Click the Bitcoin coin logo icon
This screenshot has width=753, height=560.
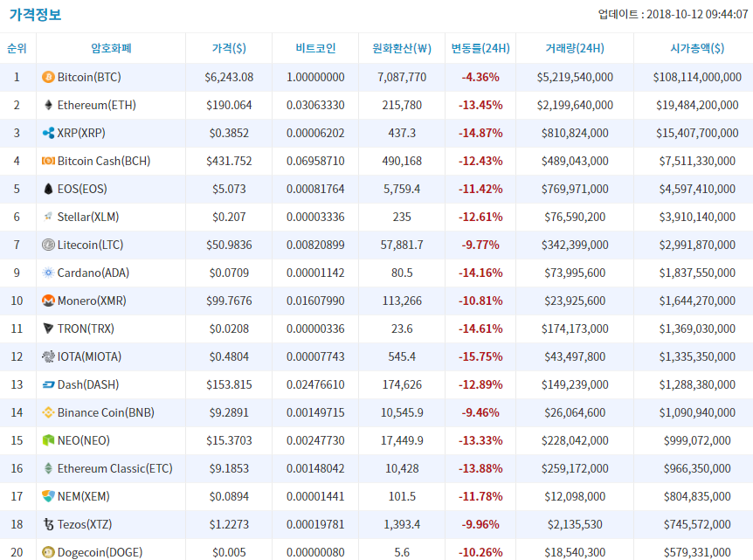[48, 77]
